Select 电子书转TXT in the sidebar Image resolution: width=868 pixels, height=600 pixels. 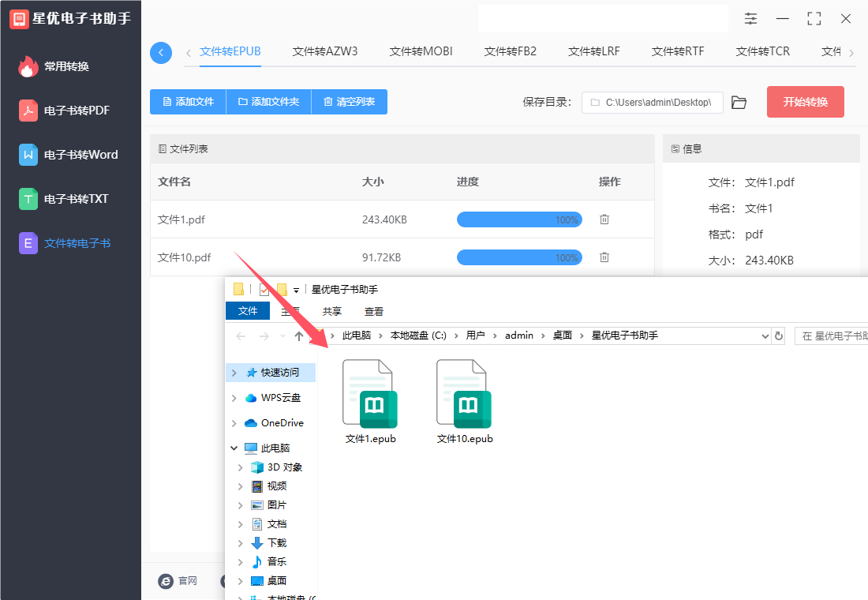click(64, 199)
